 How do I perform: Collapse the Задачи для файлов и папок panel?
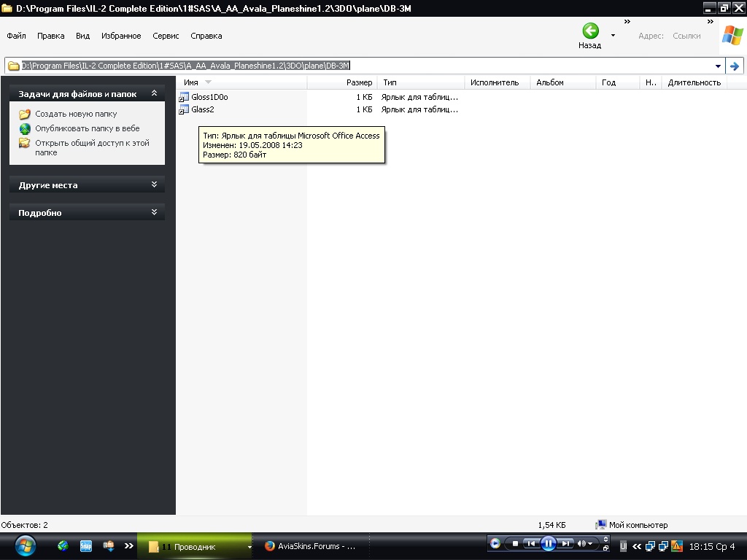point(154,93)
